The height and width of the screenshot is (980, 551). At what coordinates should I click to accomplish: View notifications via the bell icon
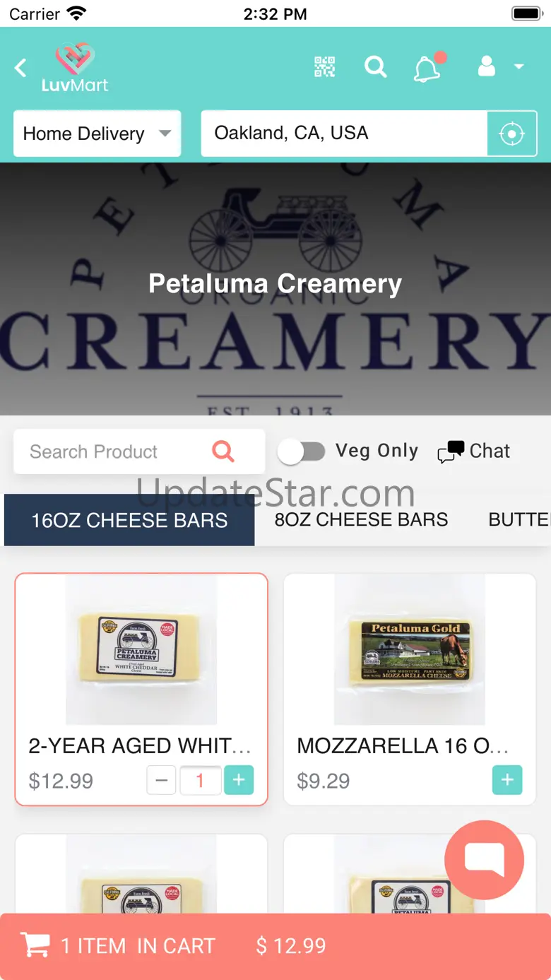(428, 68)
